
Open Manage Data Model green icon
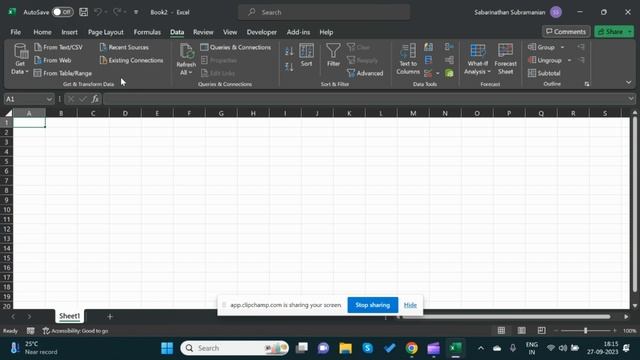pos(449,73)
